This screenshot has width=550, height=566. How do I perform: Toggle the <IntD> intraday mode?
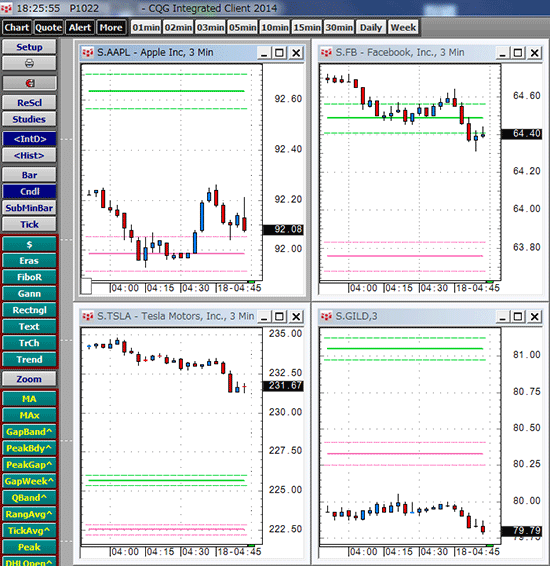[x=29, y=139]
